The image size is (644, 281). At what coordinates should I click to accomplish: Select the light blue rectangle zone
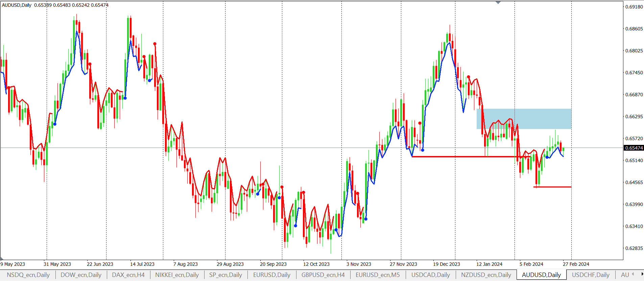tap(524, 119)
